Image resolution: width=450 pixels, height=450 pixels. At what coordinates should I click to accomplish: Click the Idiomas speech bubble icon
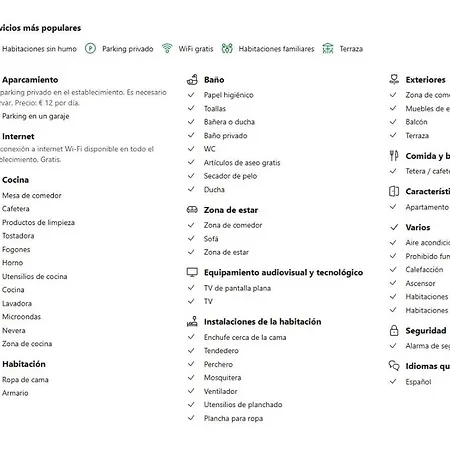(394, 366)
